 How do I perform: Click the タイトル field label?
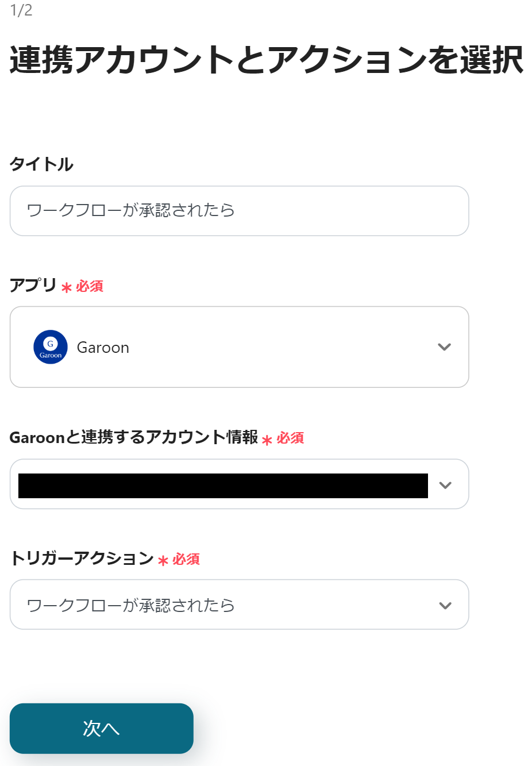[x=41, y=164]
